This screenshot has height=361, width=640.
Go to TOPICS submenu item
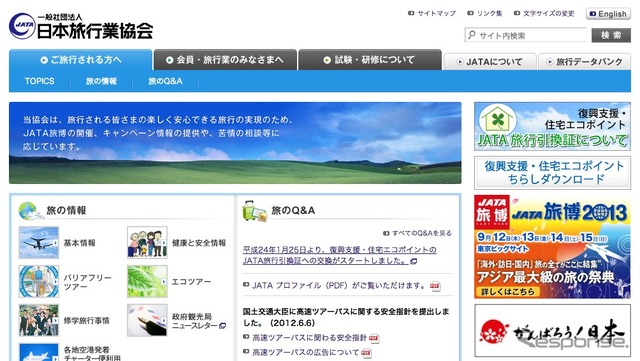click(x=39, y=81)
